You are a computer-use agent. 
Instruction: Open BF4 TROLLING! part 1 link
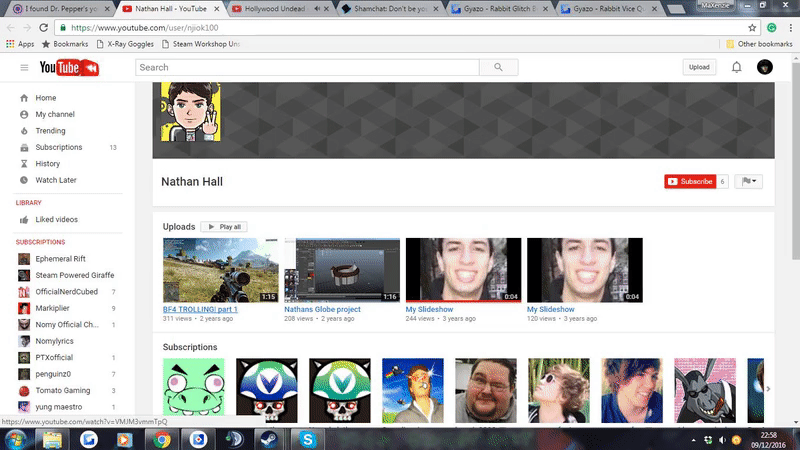pyautogui.click(x=200, y=309)
